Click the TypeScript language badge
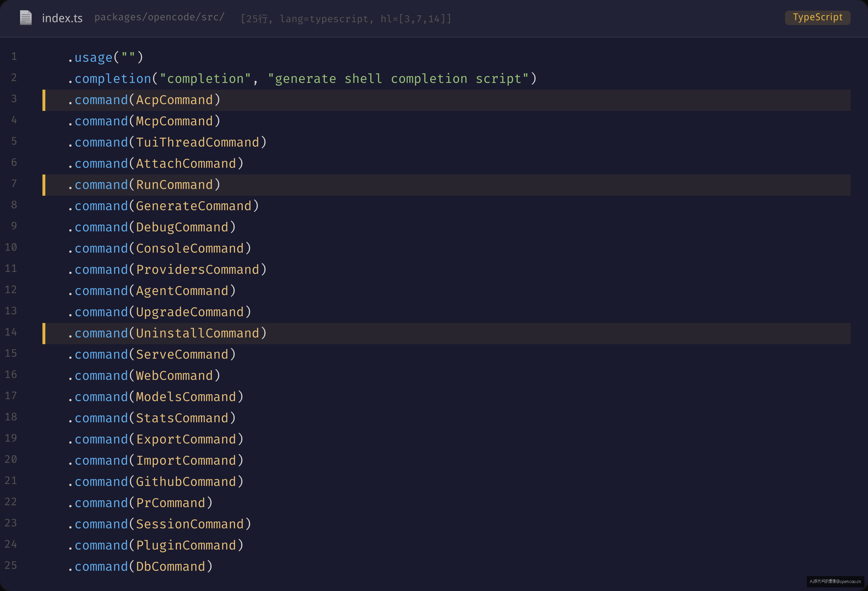The image size is (868, 591). [x=817, y=18]
